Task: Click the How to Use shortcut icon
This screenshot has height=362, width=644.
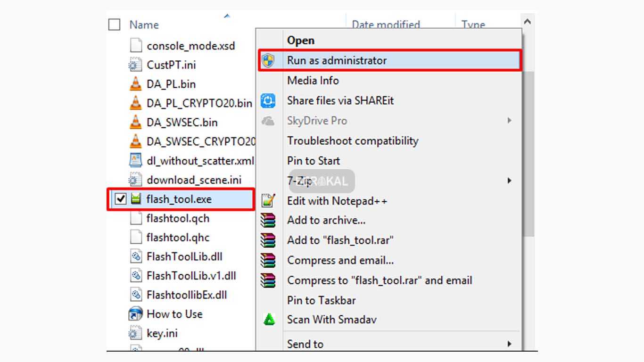Action: point(135,314)
